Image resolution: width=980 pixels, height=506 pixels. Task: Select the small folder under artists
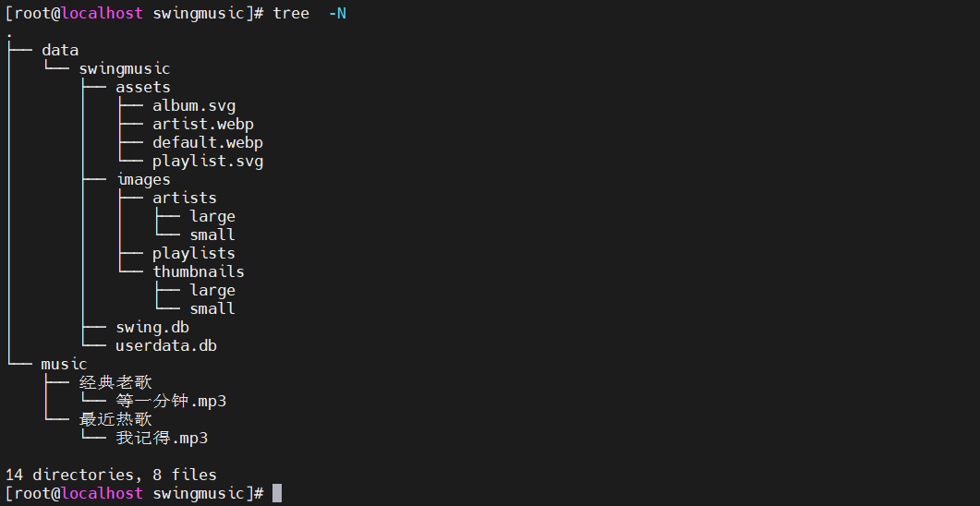point(212,235)
